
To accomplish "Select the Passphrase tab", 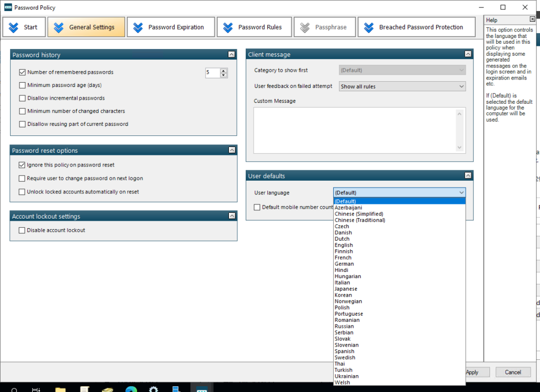I will (324, 27).
